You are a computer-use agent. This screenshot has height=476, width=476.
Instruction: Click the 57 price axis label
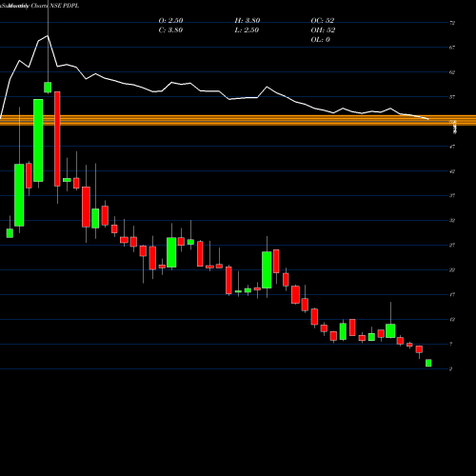tap(452, 97)
